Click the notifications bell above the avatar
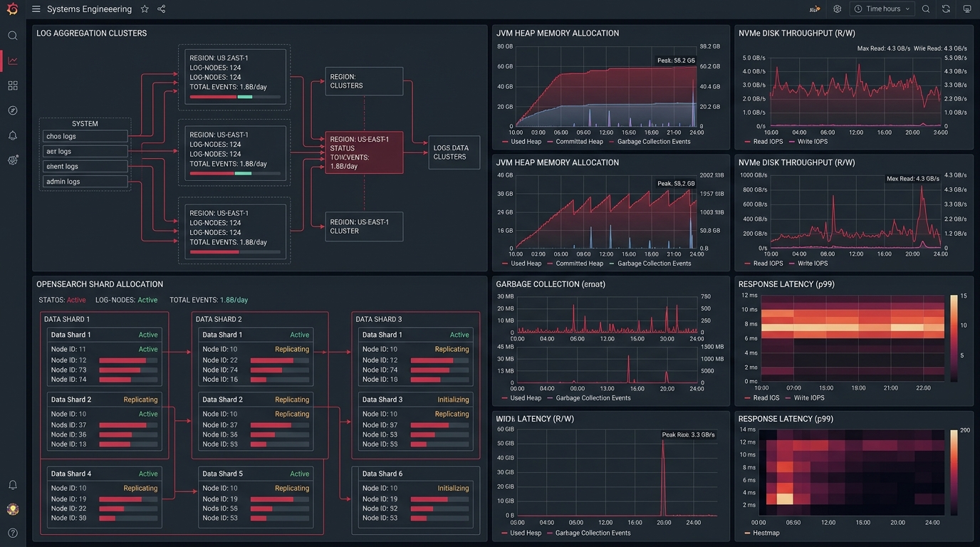The height and width of the screenshot is (547, 980). click(x=13, y=484)
